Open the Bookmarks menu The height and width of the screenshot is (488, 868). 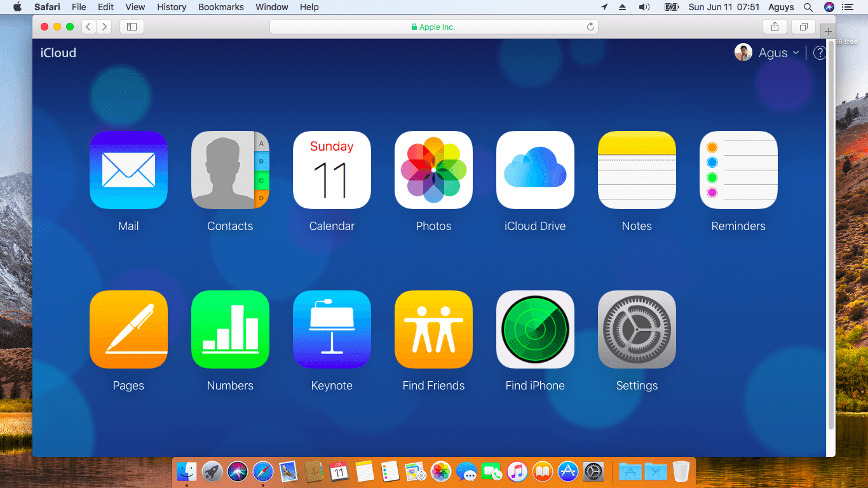pos(220,7)
